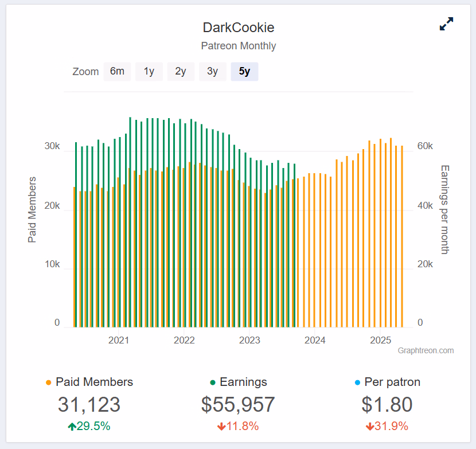This screenshot has width=476, height=449.
Task: Click the 2025 x-axis label
Action: tap(380, 341)
